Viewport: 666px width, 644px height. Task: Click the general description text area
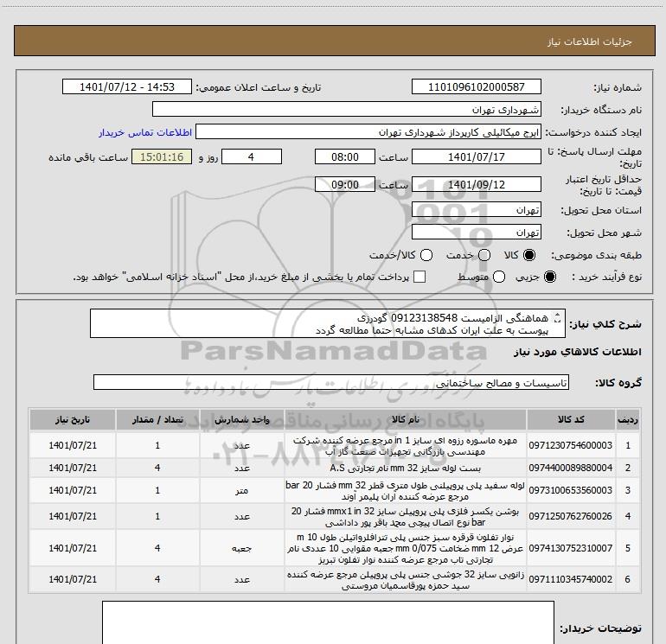click(328, 323)
